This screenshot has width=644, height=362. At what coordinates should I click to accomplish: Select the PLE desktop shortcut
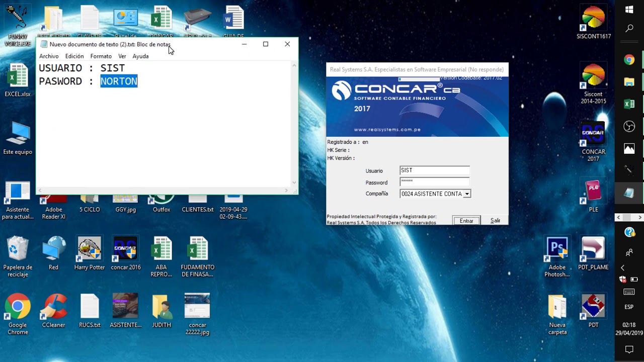tap(594, 195)
